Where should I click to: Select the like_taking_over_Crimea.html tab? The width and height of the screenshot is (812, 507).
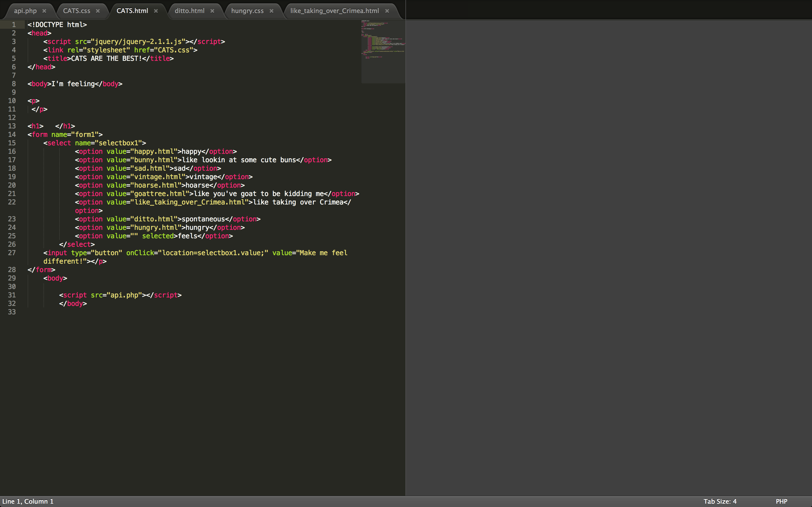point(334,11)
